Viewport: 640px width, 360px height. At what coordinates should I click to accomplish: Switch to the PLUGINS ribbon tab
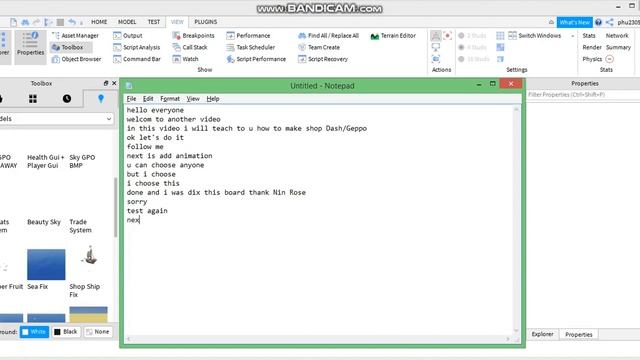206,22
